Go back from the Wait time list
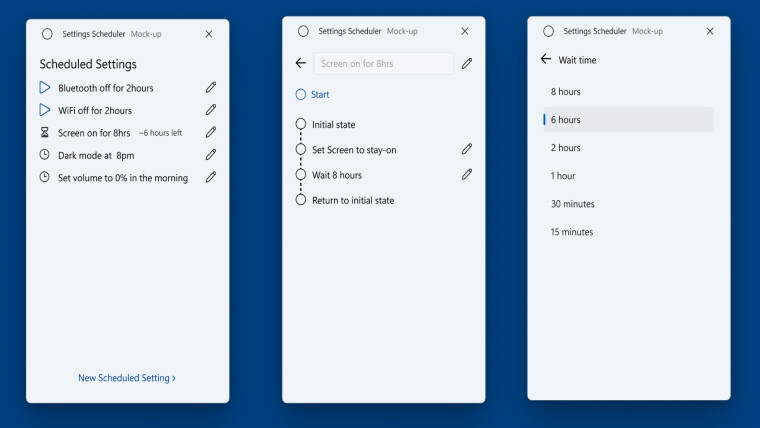Viewport: 760px width, 428px height. pyautogui.click(x=546, y=59)
